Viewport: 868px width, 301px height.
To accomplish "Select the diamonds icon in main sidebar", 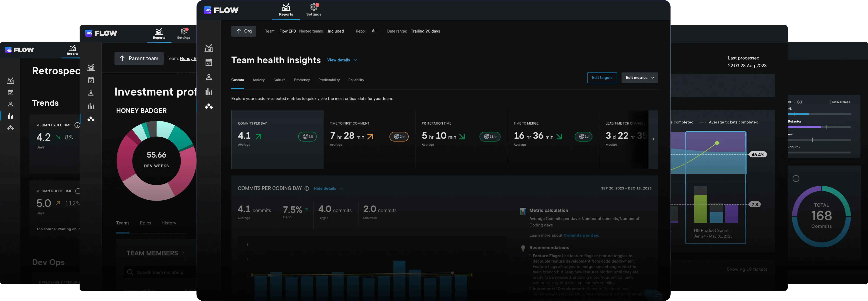I will coord(209,106).
